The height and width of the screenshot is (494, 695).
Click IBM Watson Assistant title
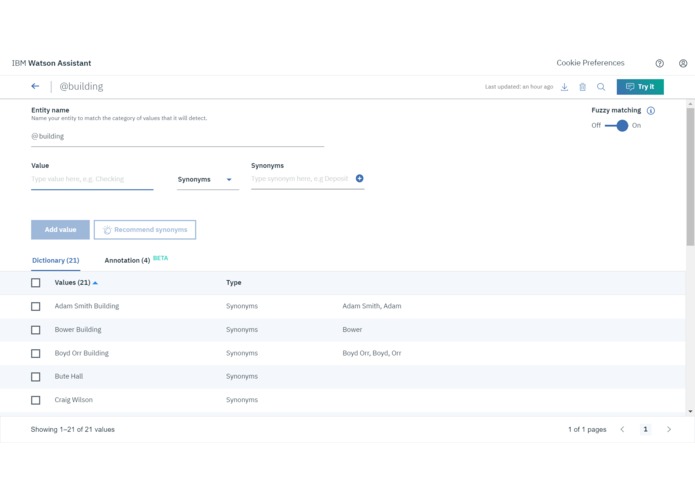51,63
